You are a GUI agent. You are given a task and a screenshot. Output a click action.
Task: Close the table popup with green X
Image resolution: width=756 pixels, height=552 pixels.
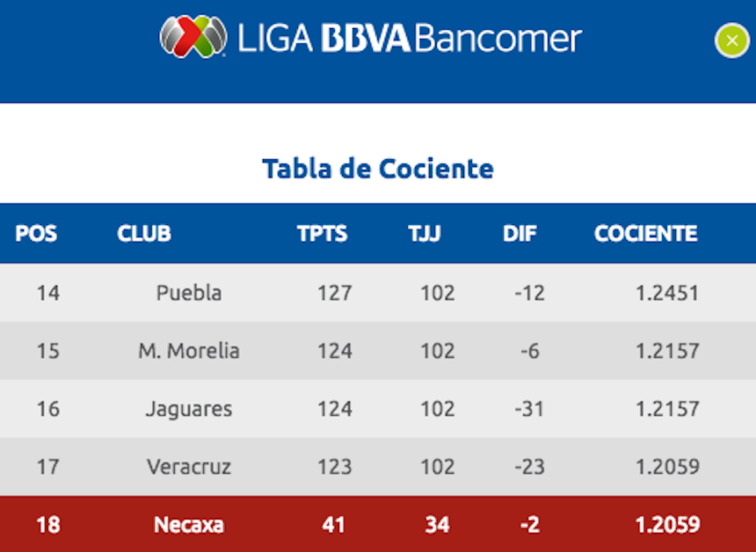731,40
